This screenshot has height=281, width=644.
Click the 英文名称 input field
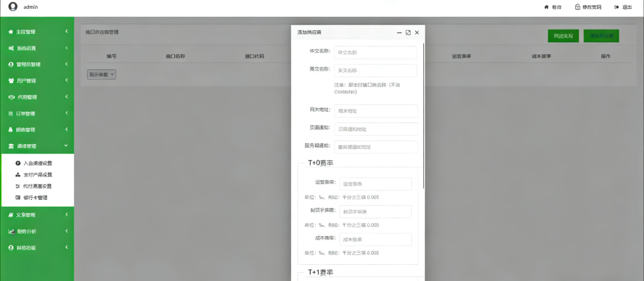point(375,70)
